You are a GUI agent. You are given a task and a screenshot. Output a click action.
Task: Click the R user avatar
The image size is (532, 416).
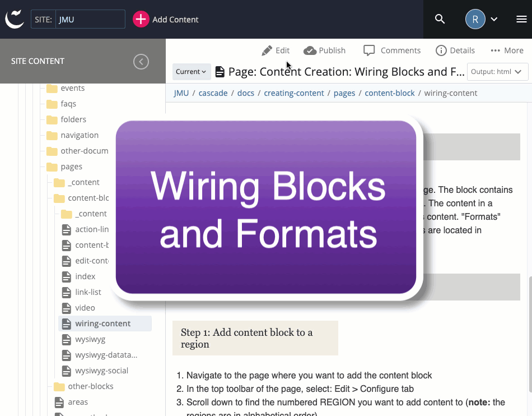[475, 19]
